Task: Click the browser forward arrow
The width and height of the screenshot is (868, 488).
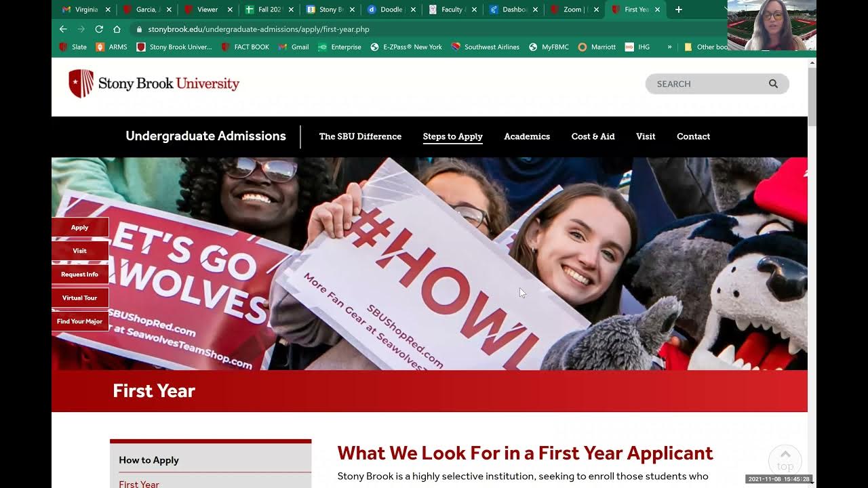Action: click(81, 29)
